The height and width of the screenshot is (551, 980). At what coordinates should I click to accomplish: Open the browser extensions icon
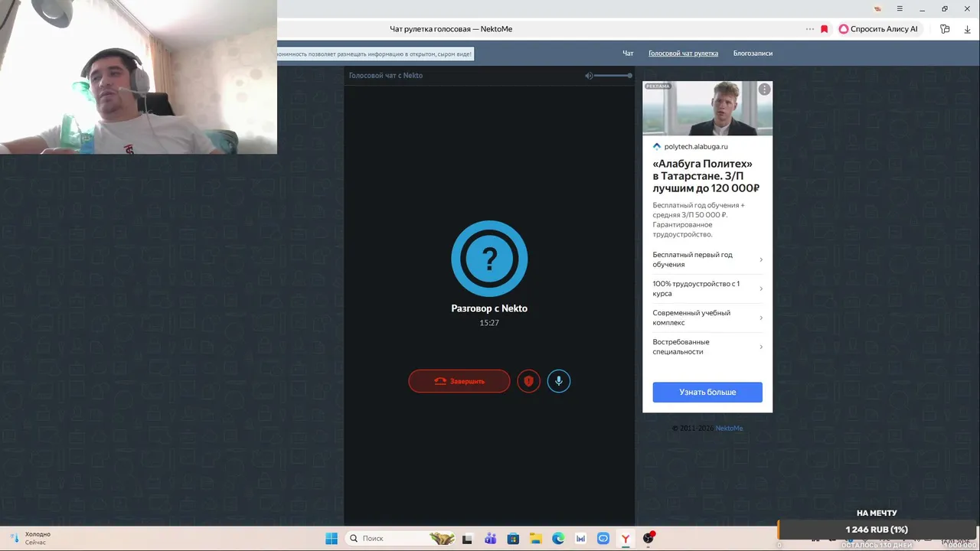945,29
